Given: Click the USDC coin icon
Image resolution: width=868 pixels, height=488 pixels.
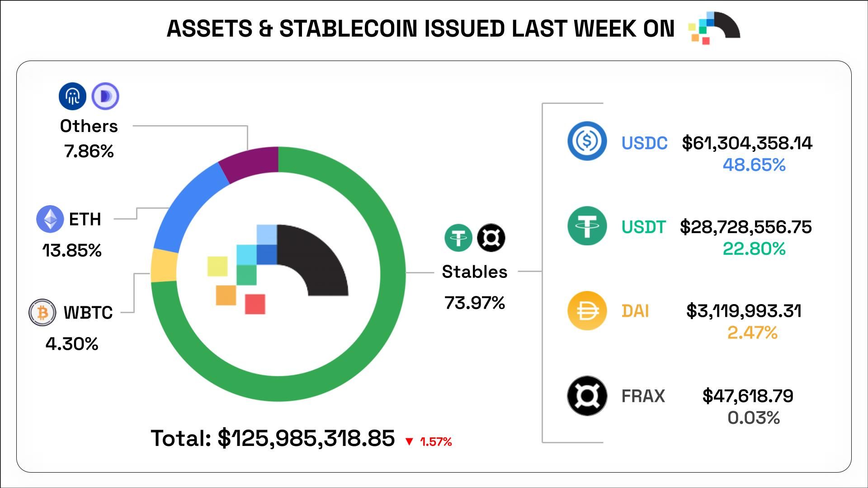Looking at the screenshot, I should tap(587, 141).
